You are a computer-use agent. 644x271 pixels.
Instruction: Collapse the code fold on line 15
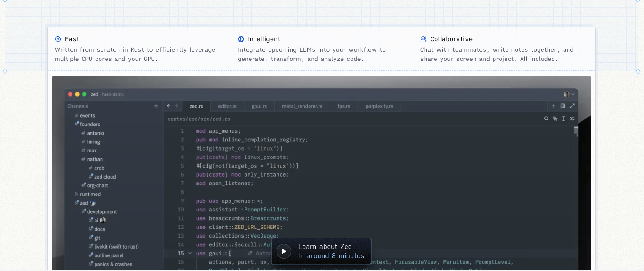tap(190, 254)
